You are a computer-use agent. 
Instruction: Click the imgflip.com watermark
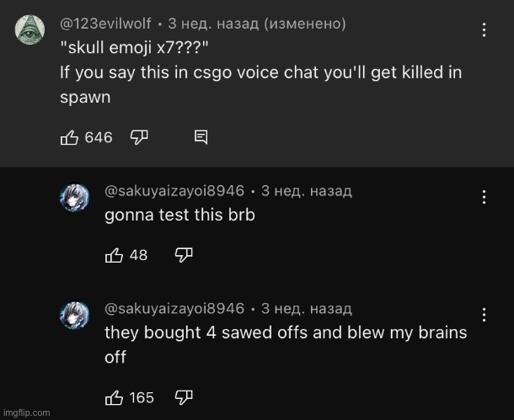(26, 412)
